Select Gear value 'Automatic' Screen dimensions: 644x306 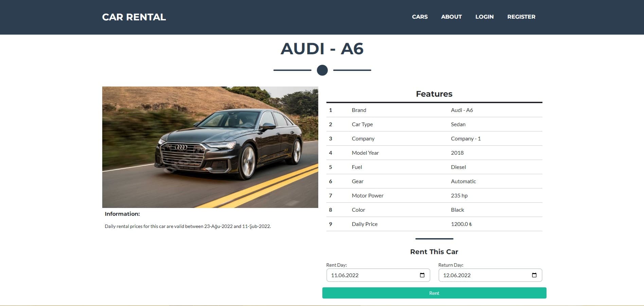463,181
